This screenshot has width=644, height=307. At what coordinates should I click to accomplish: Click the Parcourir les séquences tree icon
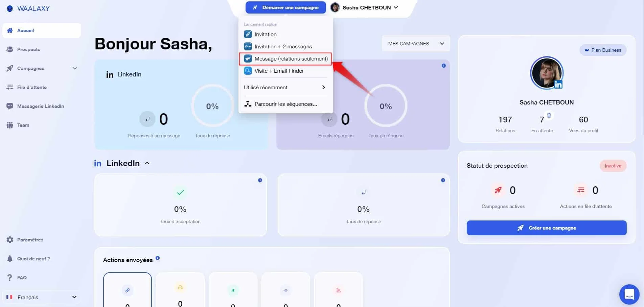point(248,104)
